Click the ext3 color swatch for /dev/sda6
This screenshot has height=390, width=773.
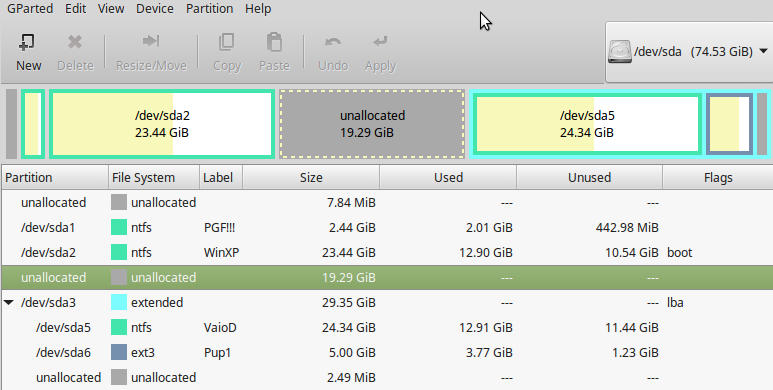pyautogui.click(x=119, y=353)
